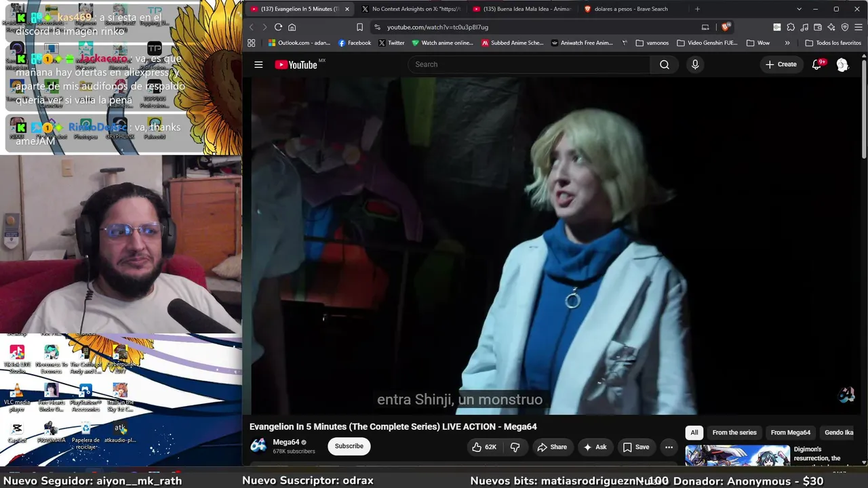Open the Mega64 channel avatar

point(258,445)
